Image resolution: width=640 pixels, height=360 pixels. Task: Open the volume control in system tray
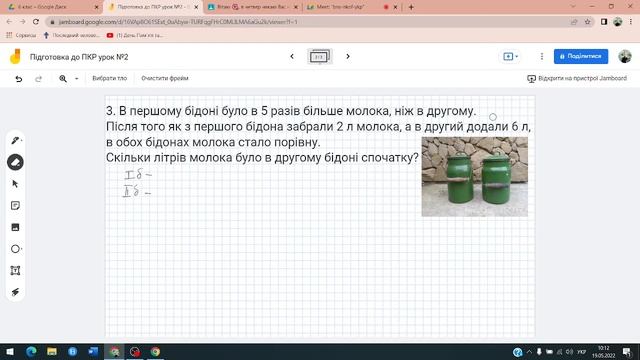point(569,352)
